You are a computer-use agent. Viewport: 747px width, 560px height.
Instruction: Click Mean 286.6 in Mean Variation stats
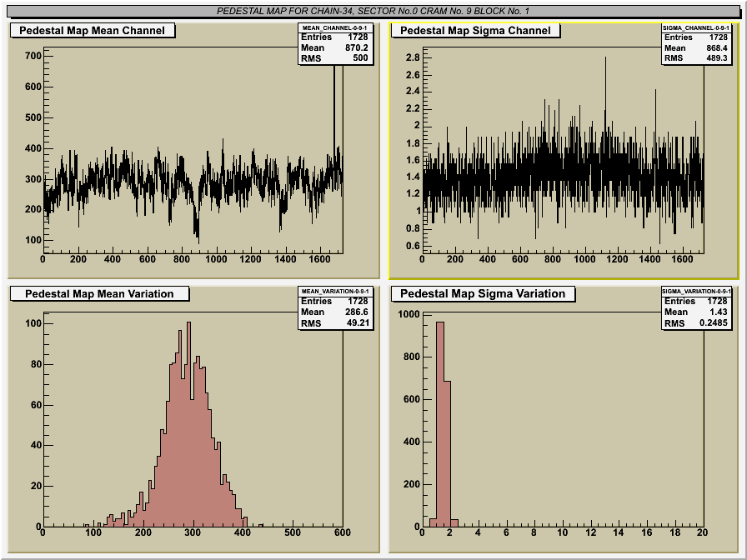point(334,312)
